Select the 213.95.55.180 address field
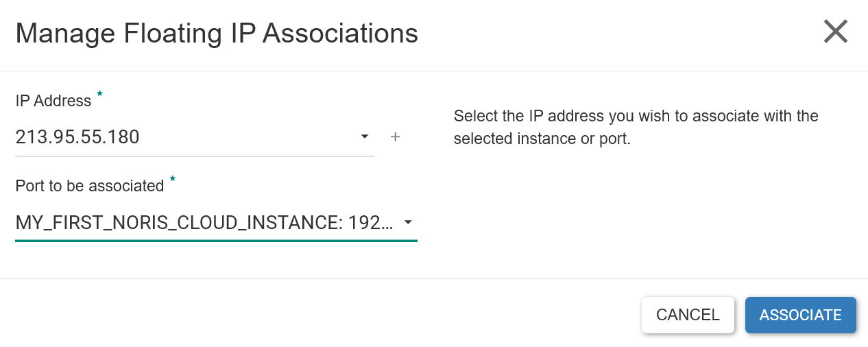This screenshot has width=868, height=347. pos(195,137)
